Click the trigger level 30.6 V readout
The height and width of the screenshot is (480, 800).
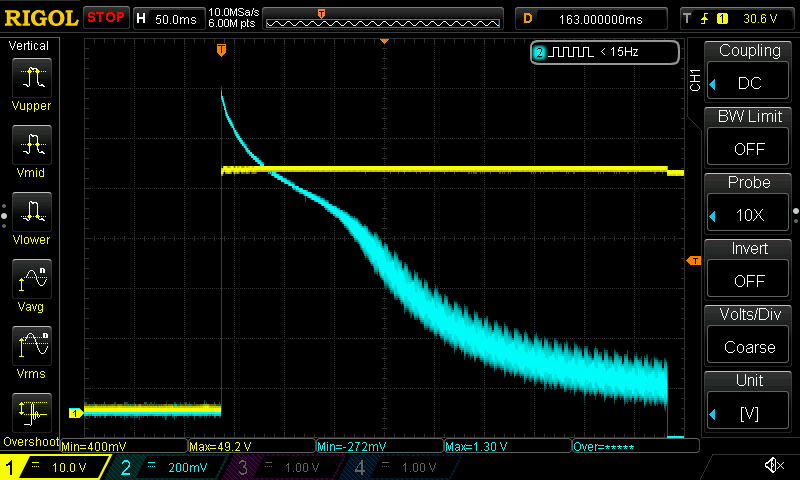click(760, 19)
